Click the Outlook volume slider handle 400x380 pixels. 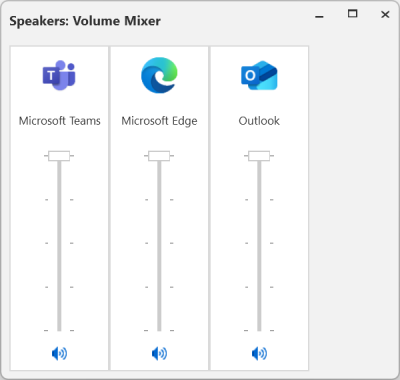259,156
